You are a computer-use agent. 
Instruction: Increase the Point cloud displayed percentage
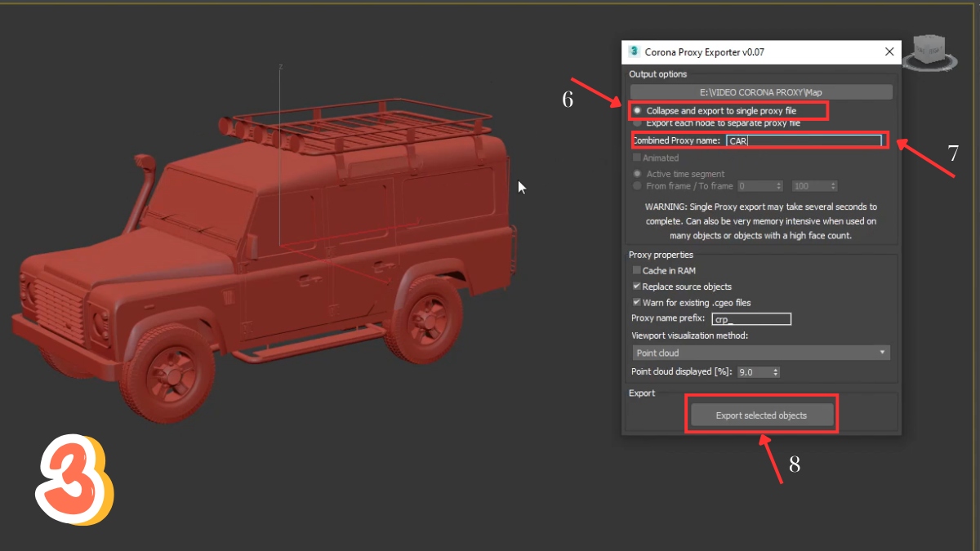tap(774, 369)
